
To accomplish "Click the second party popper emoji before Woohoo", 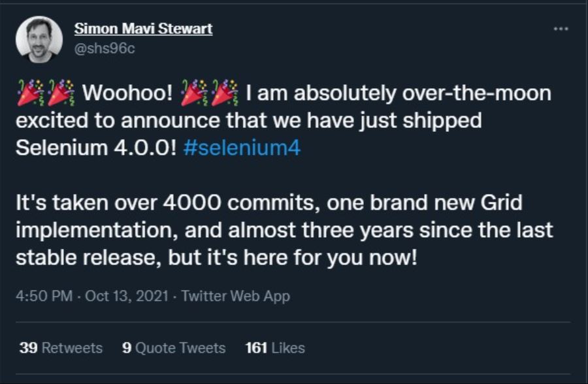I will coord(61,93).
